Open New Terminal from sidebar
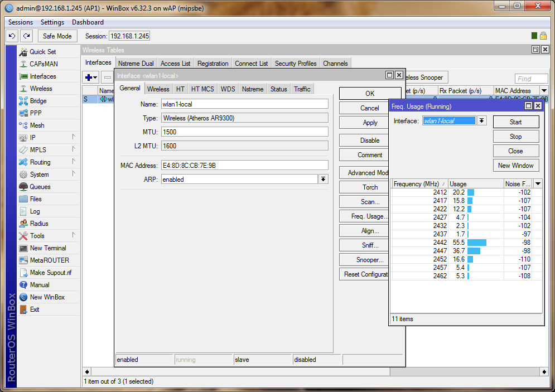Screen dimensions: 555x392 tap(47, 248)
